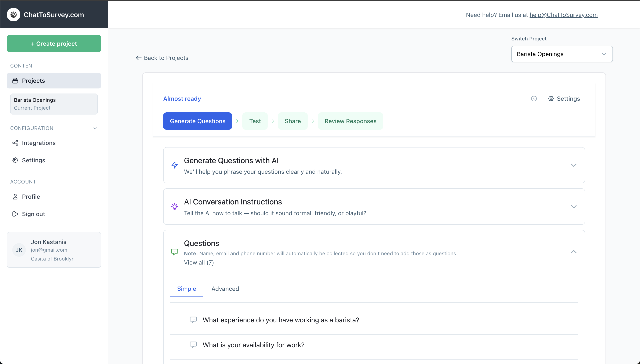Switch to the Advanced tab
The image size is (640, 364).
[225, 288]
